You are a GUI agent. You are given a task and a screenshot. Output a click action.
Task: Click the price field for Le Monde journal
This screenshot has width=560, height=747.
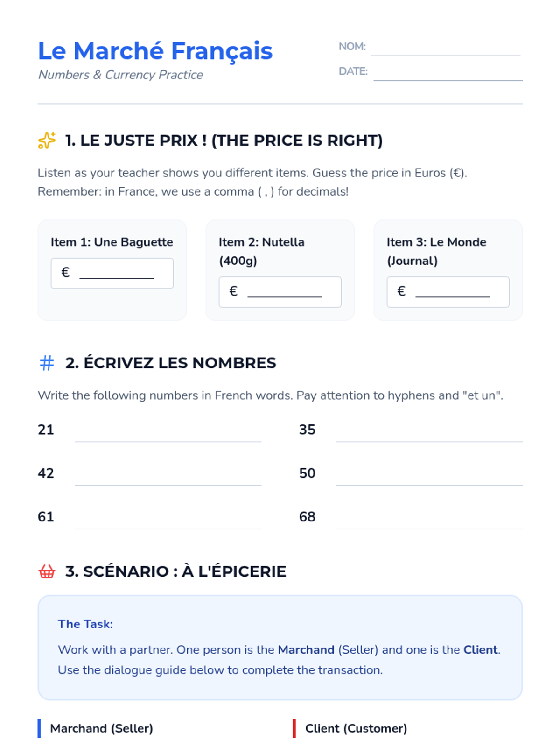(448, 292)
